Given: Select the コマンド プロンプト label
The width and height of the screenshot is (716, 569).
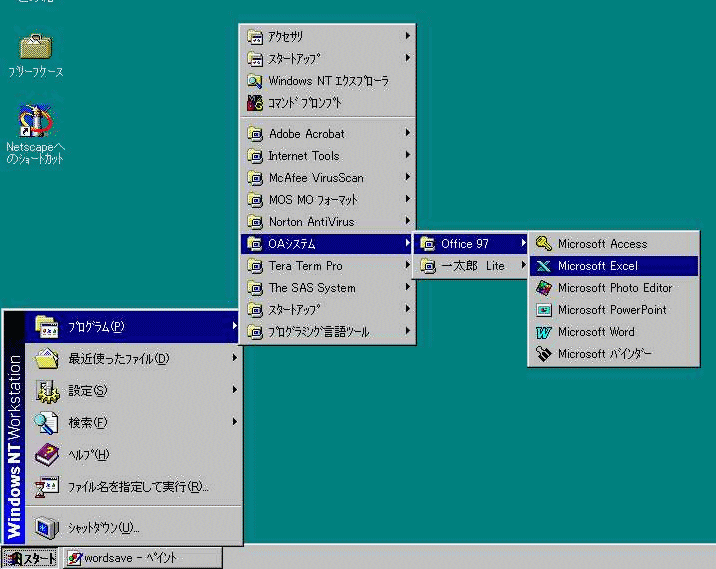Looking at the screenshot, I should (305, 103).
